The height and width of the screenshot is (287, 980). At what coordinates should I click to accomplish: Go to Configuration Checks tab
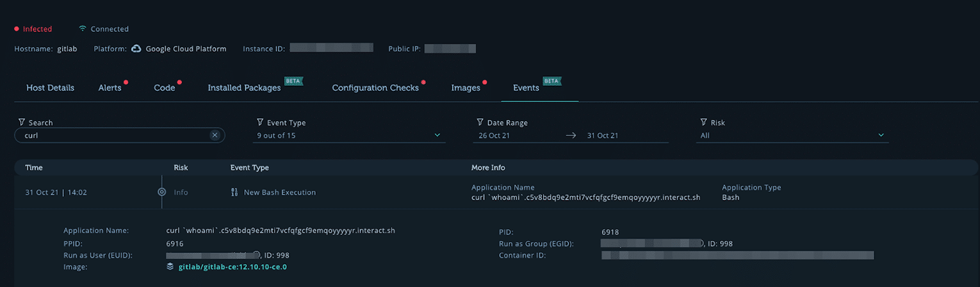coord(375,88)
